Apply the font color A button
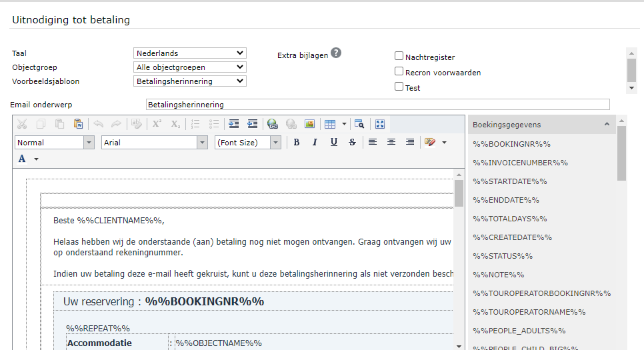The image size is (644, 350). point(22,159)
